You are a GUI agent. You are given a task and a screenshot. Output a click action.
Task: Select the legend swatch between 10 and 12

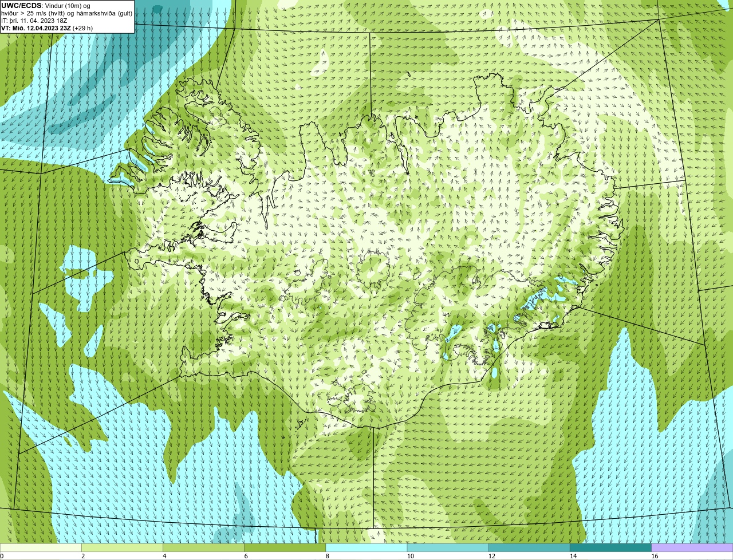pos(448,548)
